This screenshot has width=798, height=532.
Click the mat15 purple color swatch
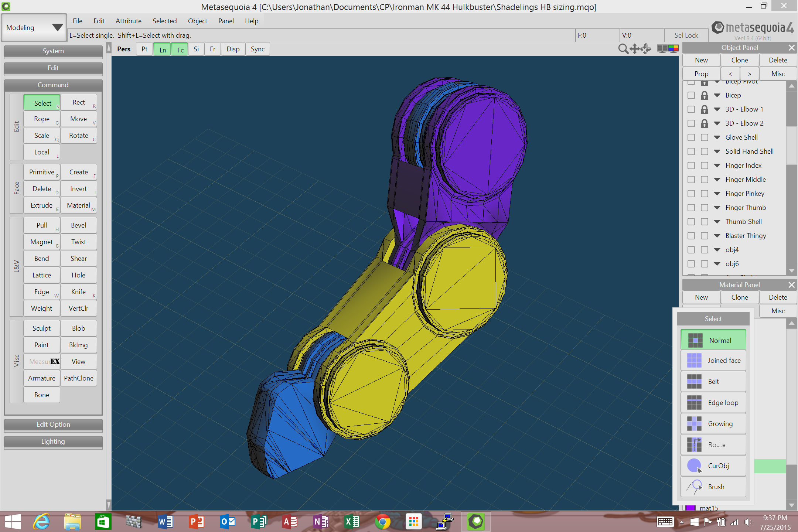(x=690, y=508)
